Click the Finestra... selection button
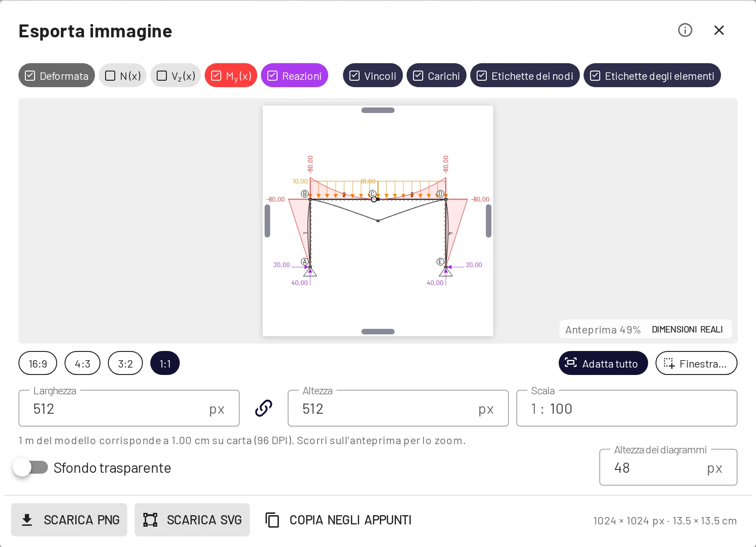 (697, 363)
